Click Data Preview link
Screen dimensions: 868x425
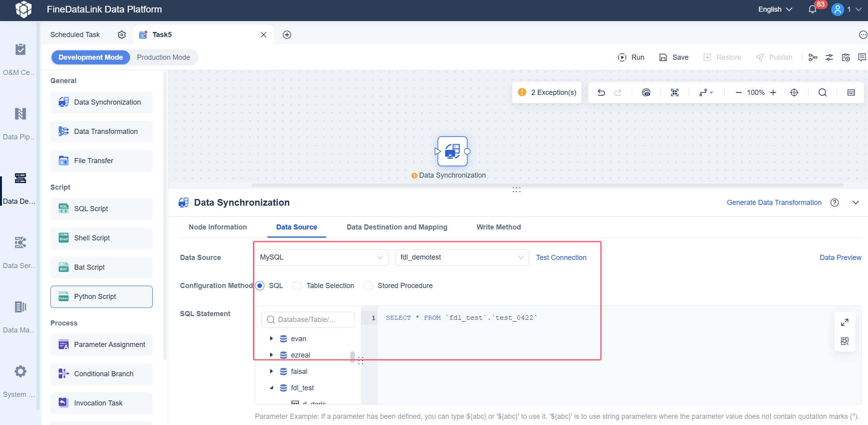[x=840, y=258]
